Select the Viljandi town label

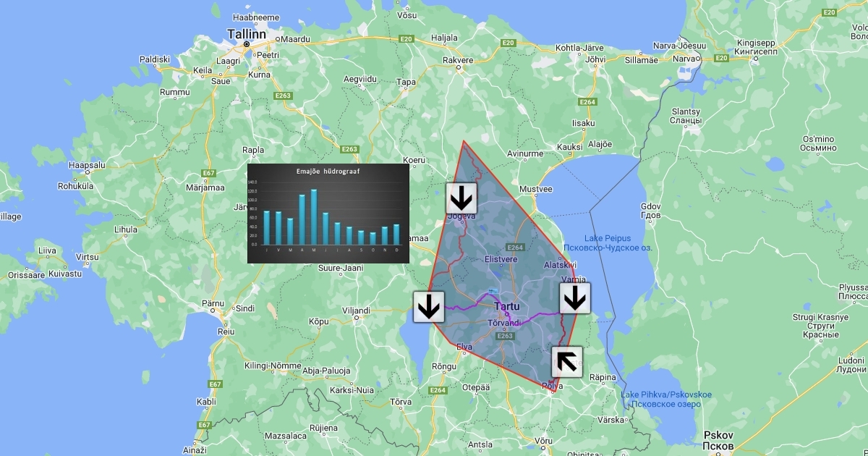355,311
